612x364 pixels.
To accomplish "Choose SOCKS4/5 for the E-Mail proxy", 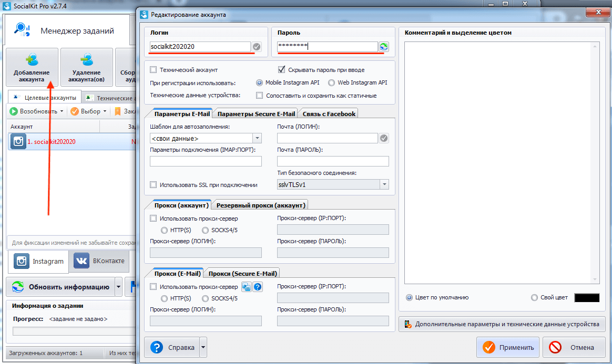I will click(205, 298).
